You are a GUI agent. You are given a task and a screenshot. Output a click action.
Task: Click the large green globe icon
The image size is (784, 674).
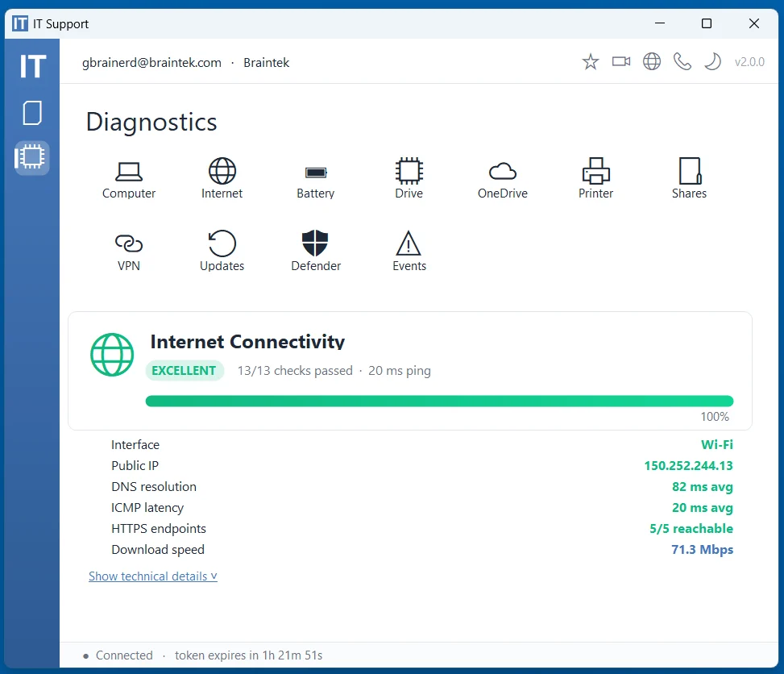point(112,355)
